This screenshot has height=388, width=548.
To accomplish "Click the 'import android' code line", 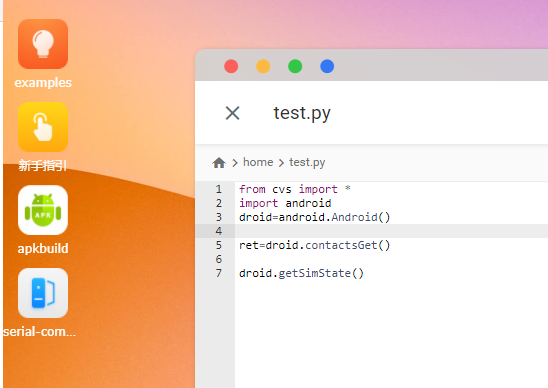I will pos(285,203).
